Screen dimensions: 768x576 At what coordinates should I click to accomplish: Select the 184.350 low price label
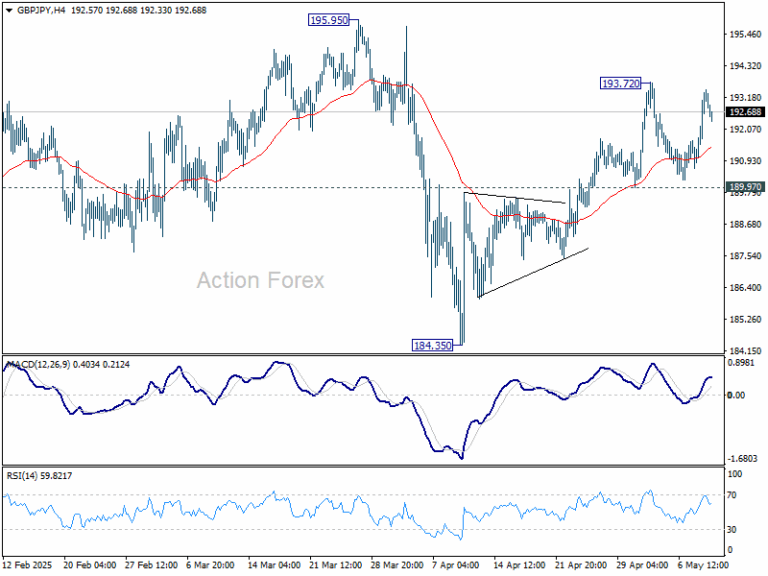(x=432, y=345)
